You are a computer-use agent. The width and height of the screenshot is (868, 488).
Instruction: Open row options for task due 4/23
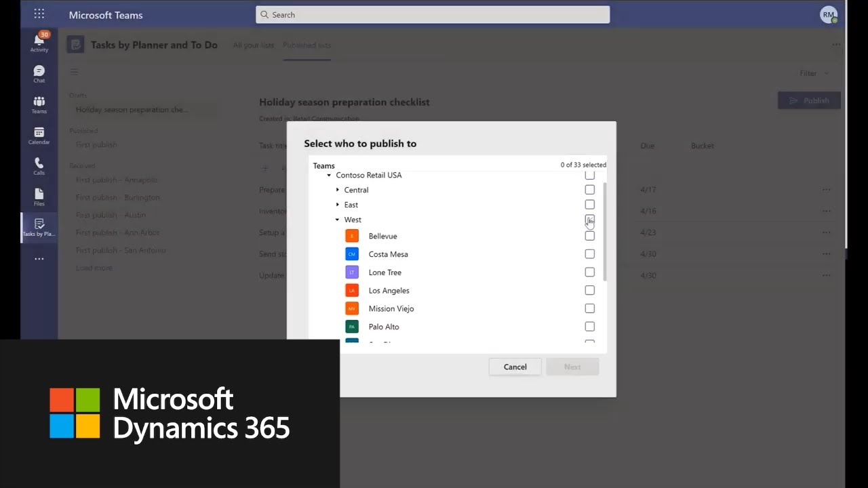click(826, 232)
